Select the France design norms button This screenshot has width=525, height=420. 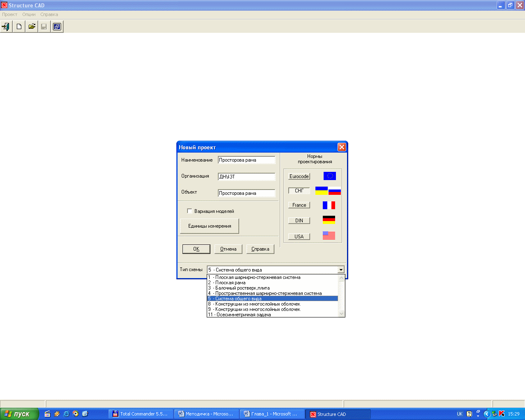point(299,205)
